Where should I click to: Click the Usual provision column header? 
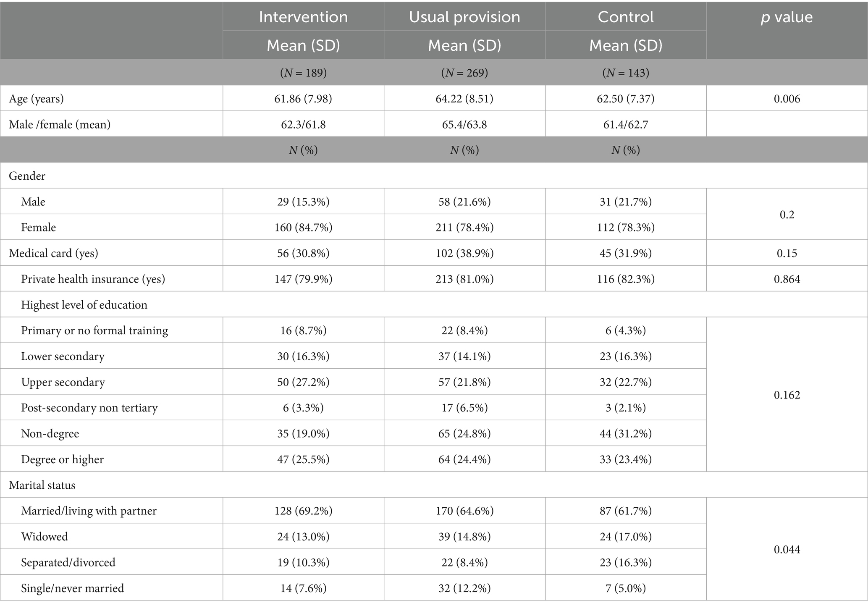464,17
